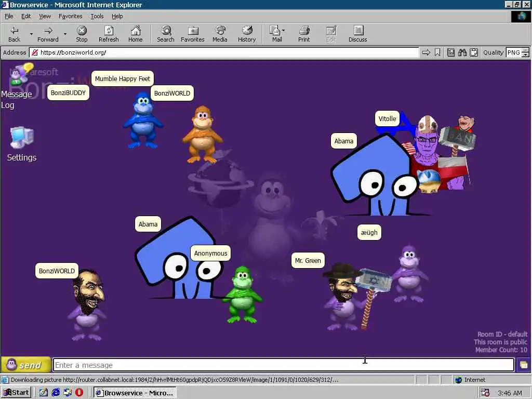Click the bookmark ribbon icon
The image size is (532, 399).
[437, 52]
